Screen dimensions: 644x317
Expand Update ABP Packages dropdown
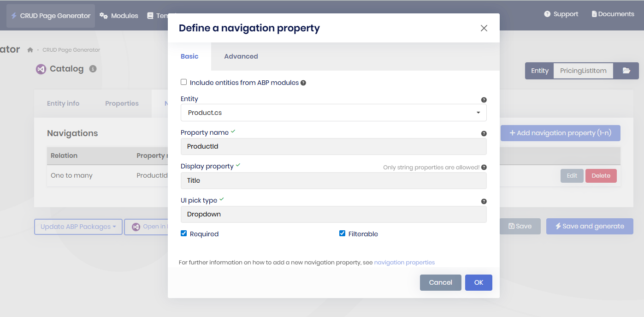(x=78, y=227)
